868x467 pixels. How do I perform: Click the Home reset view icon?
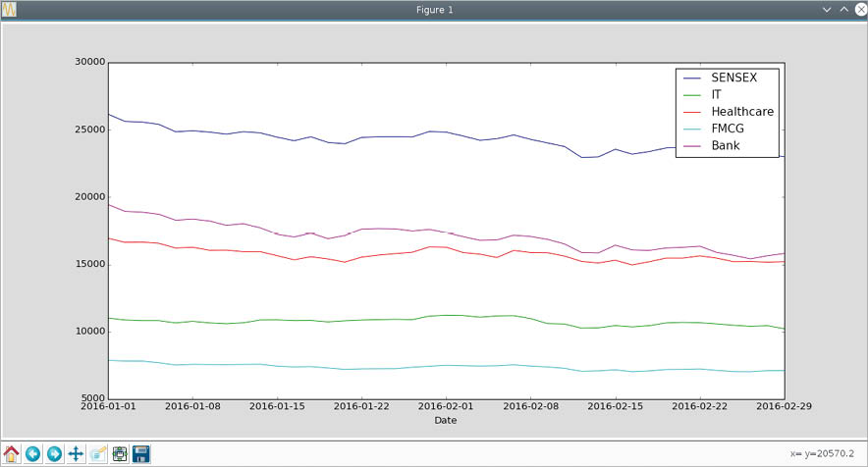pyautogui.click(x=12, y=453)
